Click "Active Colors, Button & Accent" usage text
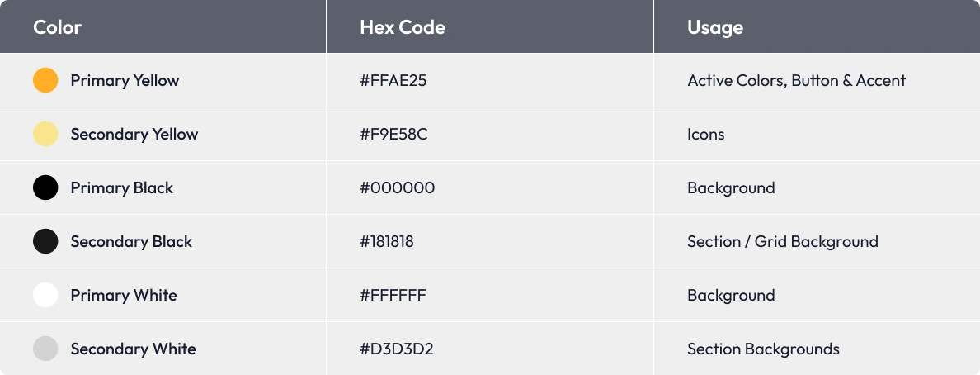The width and height of the screenshot is (980, 375). [796, 80]
